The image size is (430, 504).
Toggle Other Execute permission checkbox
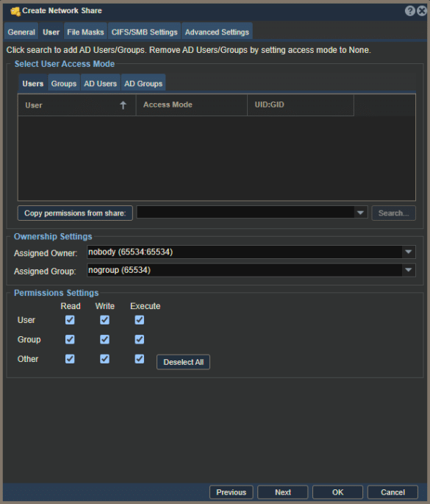pos(140,359)
